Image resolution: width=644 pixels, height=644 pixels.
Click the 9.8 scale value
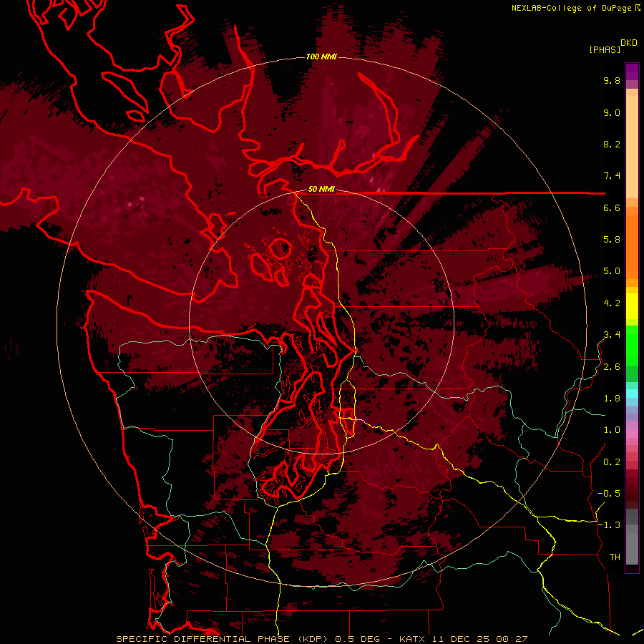pos(612,80)
